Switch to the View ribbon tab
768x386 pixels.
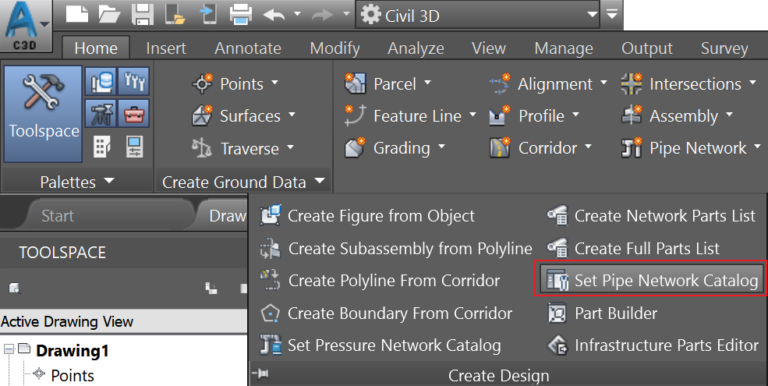tap(488, 48)
